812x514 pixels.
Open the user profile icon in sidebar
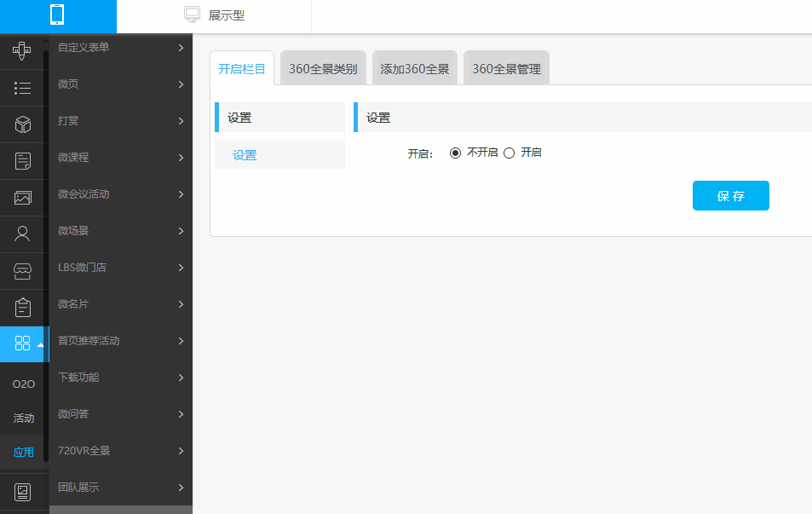point(22,234)
